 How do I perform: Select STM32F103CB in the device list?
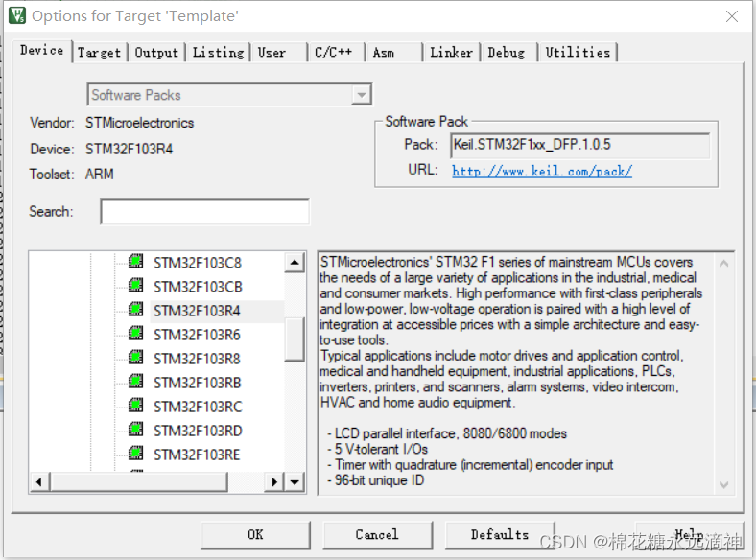click(198, 288)
